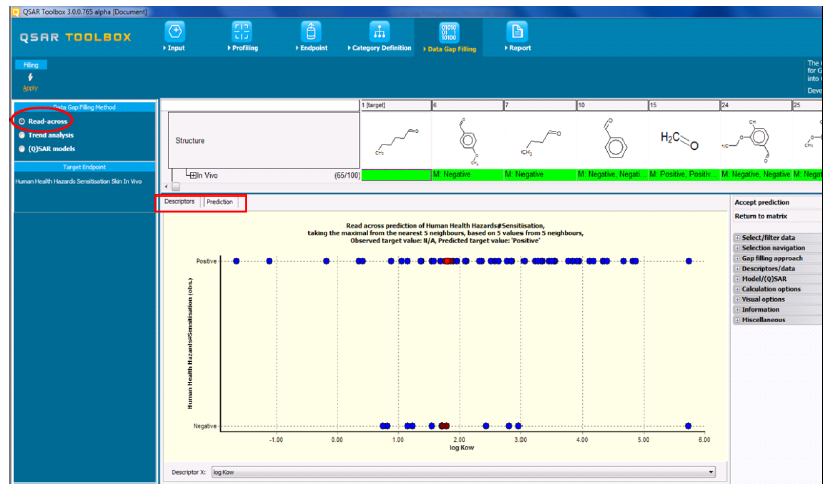Screen dimensions: 839x485
Task: Click the target chemical structure thumbnail
Action: pyautogui.click(x=396, y=140)
